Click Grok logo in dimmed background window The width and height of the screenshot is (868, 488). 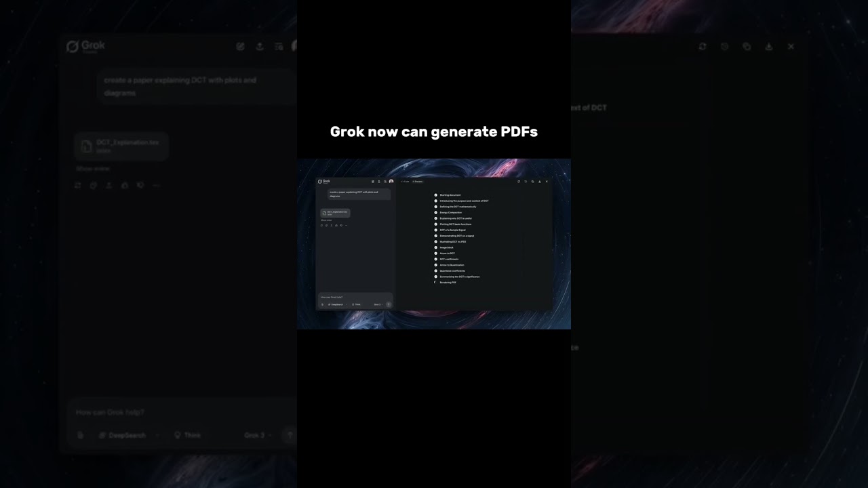click(85, 46)
